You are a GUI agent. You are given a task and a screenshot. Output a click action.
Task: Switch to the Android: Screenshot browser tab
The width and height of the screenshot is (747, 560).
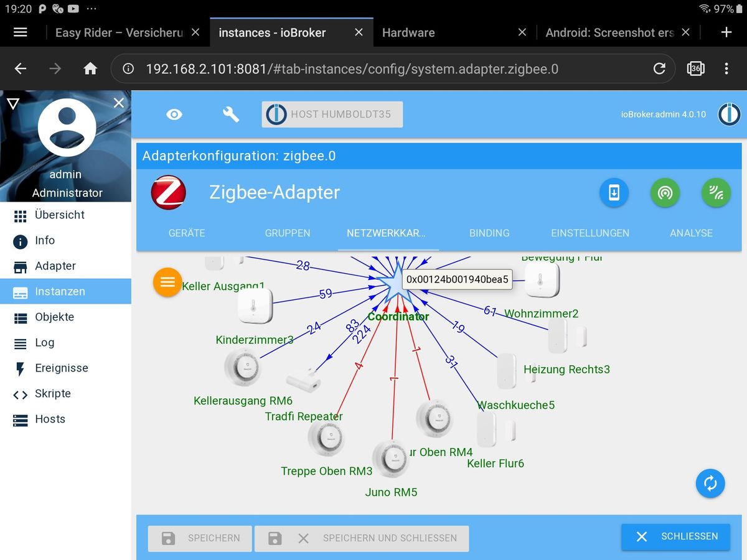tap(610, 32)
